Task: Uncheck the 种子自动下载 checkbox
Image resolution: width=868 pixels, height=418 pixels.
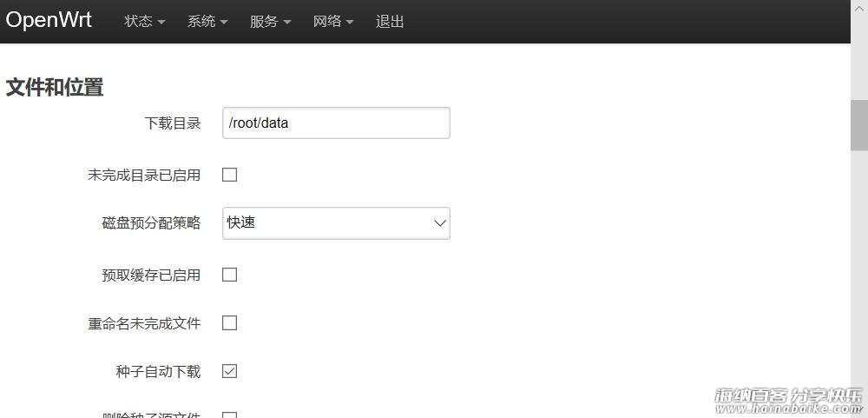Action: pyautogui.click(x=230, y=371)
